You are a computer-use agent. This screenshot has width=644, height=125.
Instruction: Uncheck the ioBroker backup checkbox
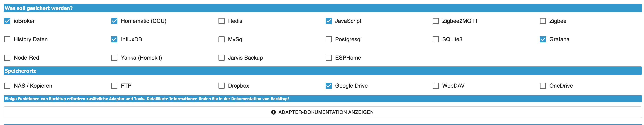7,21
